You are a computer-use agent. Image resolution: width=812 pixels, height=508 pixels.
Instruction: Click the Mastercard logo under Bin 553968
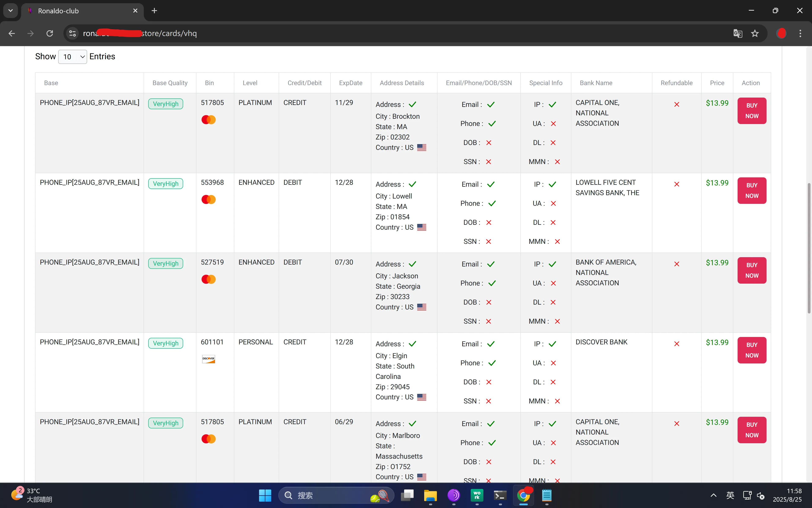(x=208, y=200)
